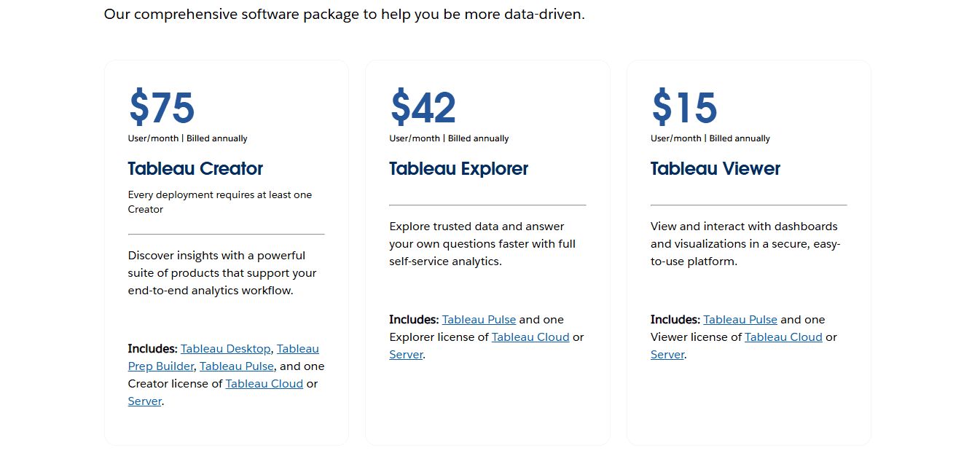Open the Tableau Prep Builder link

pyautogui.click(x=160, y=366)
